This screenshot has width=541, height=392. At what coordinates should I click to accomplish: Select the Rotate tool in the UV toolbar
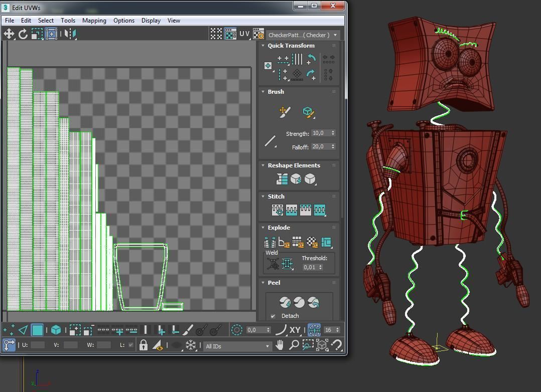pos(23,34)
